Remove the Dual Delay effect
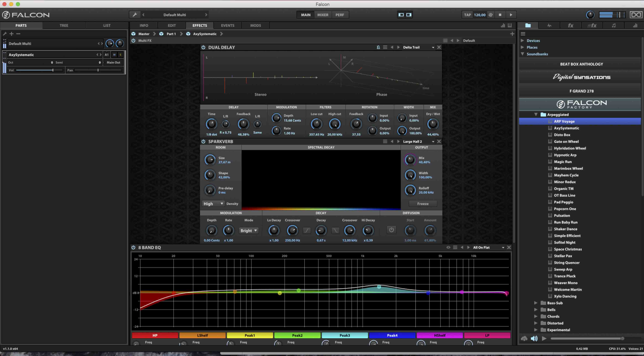 pyautogui.click(x=439, y=47)
